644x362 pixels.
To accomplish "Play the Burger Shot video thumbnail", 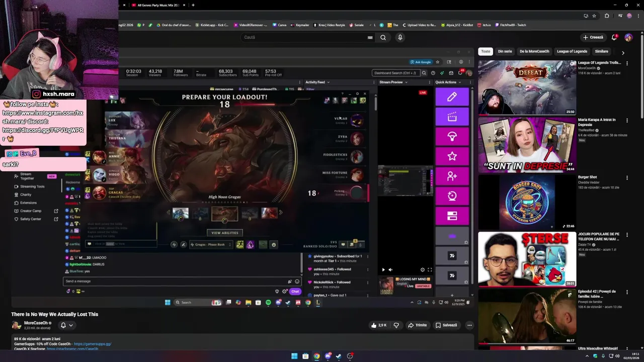I will coord(527,202).
